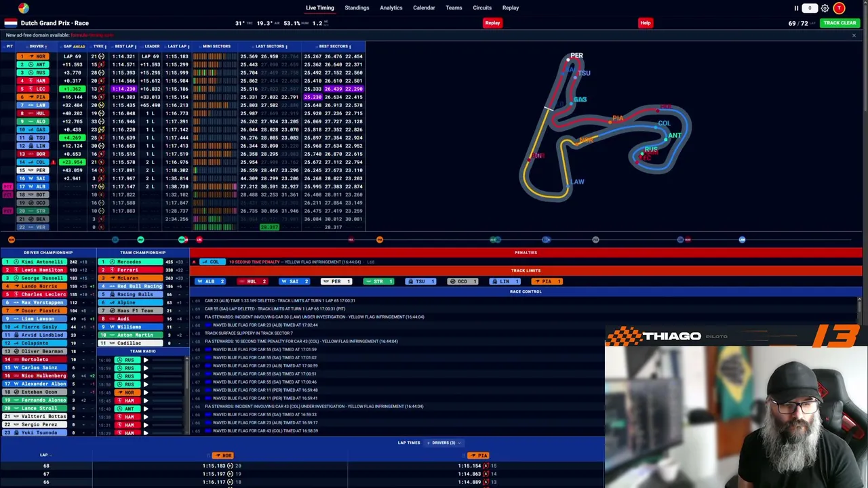Sort timing table by Last Lap
868x488 pixels.
[178, 46]
